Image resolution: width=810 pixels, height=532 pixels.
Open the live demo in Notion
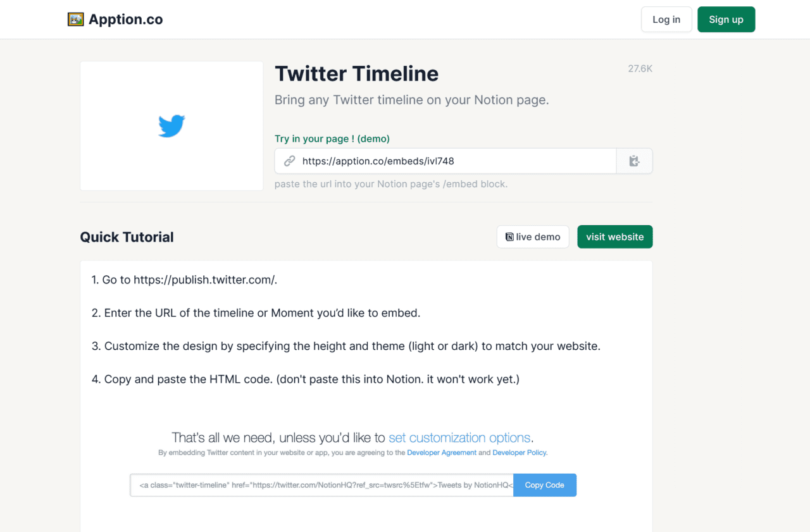point(533,237)
